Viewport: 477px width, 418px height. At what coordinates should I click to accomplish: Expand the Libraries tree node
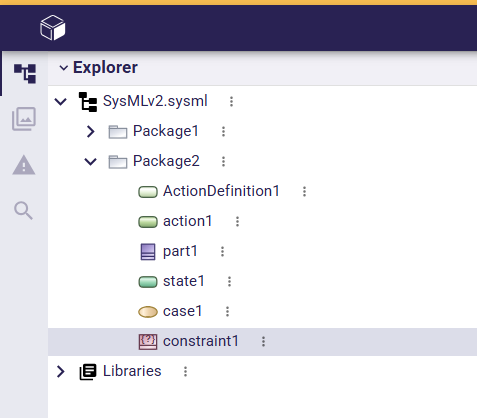pyautogui.click(x=61, y=371)
